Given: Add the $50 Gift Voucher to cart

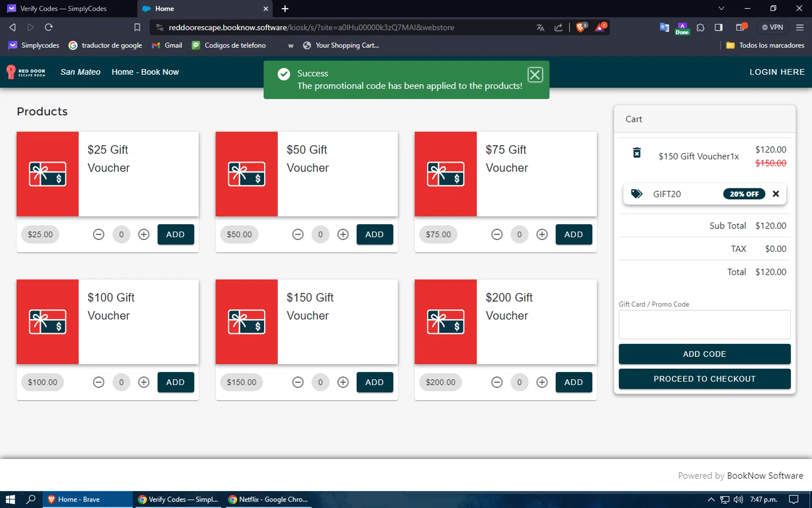Looking at the screenshot, I should coord(375,235).
